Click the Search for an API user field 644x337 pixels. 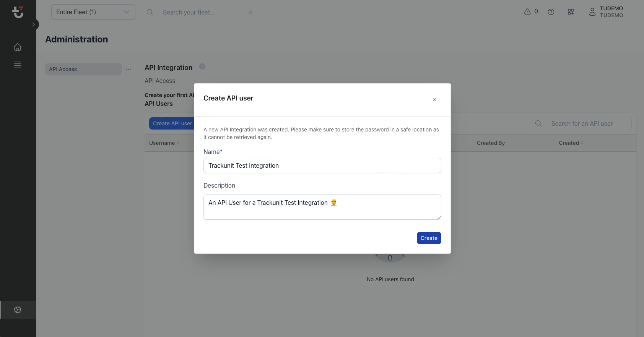(581, 123)
